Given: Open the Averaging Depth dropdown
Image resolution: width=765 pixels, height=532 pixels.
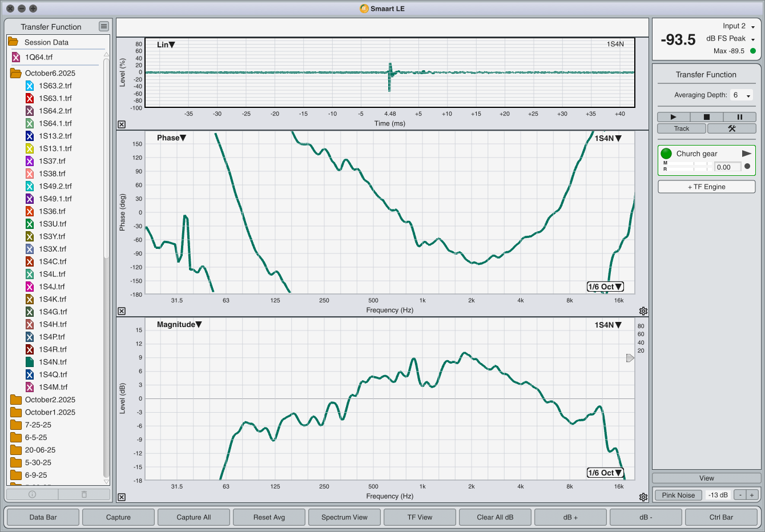Looking at the screenshot, I should tap(742, 95).
